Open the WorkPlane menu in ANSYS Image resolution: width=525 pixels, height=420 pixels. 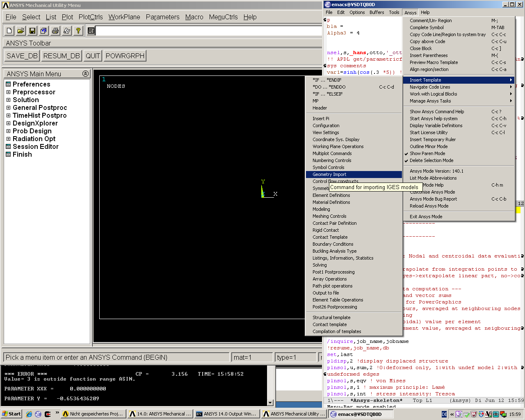pos(124,17)
